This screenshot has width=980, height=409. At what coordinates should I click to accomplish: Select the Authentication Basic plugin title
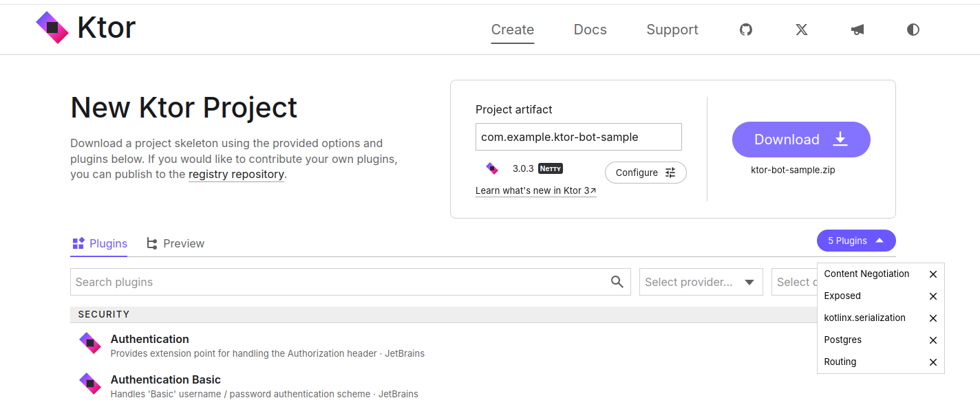coord(166,379)
